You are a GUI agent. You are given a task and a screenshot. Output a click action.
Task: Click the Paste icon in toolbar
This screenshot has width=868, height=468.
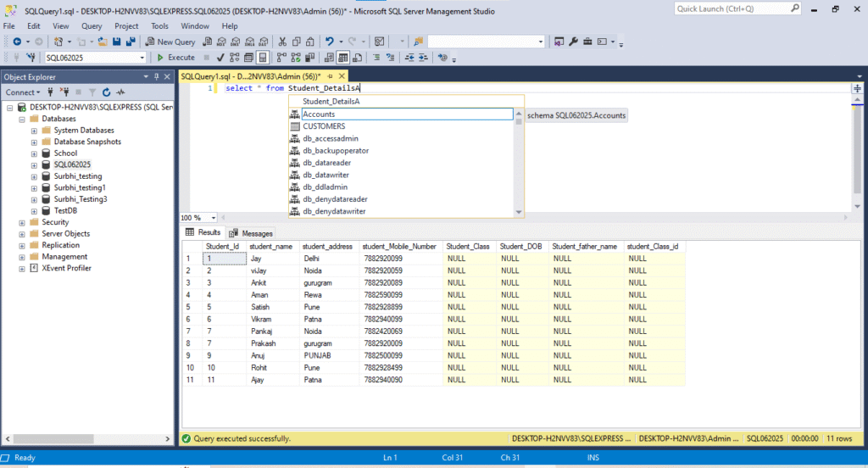click(310, 42)
